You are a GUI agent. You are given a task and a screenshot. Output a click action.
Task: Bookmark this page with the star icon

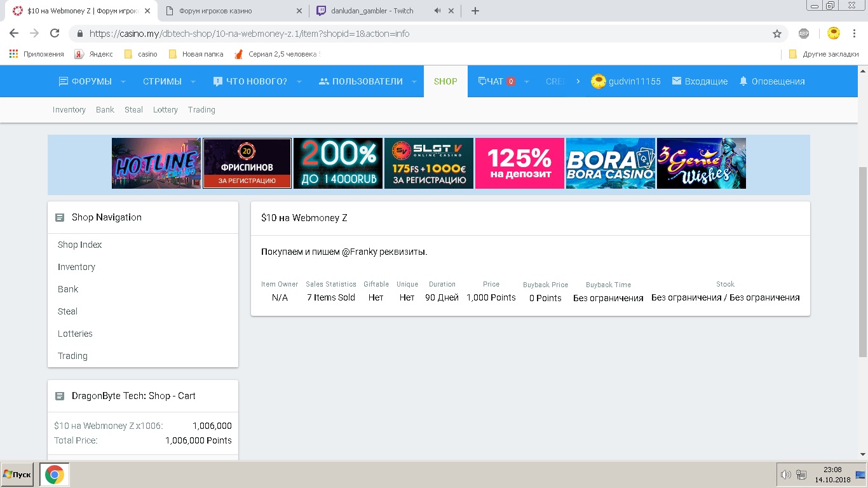tap(776, 34)
